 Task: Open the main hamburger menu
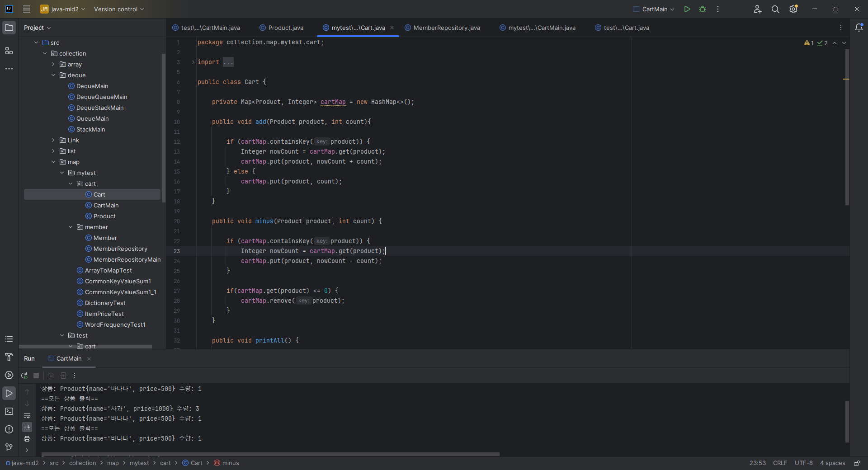coord(27,9)
